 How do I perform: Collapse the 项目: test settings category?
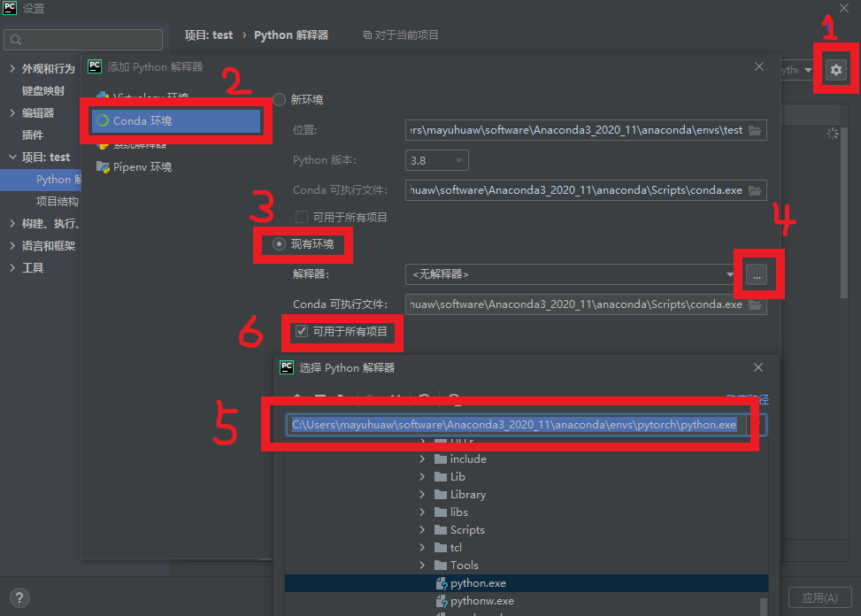[12, 157]
